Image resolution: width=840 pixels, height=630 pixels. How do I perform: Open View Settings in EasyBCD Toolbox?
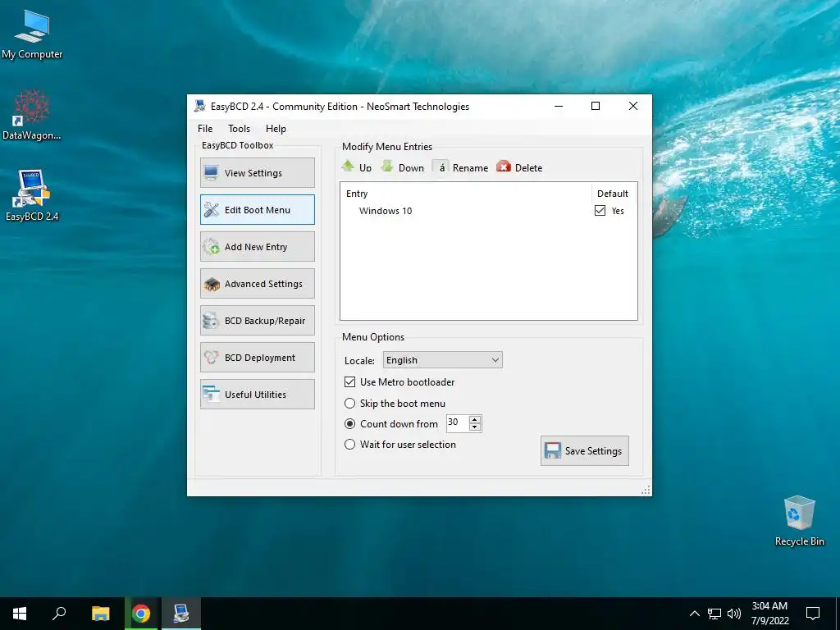pyautogui.click(x=257, y=172)
